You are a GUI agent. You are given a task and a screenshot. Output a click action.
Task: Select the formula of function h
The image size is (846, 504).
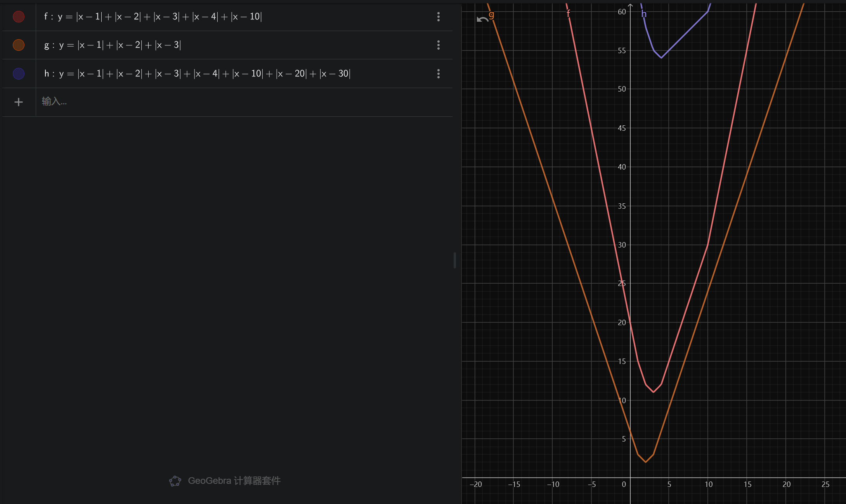(197, 74)
